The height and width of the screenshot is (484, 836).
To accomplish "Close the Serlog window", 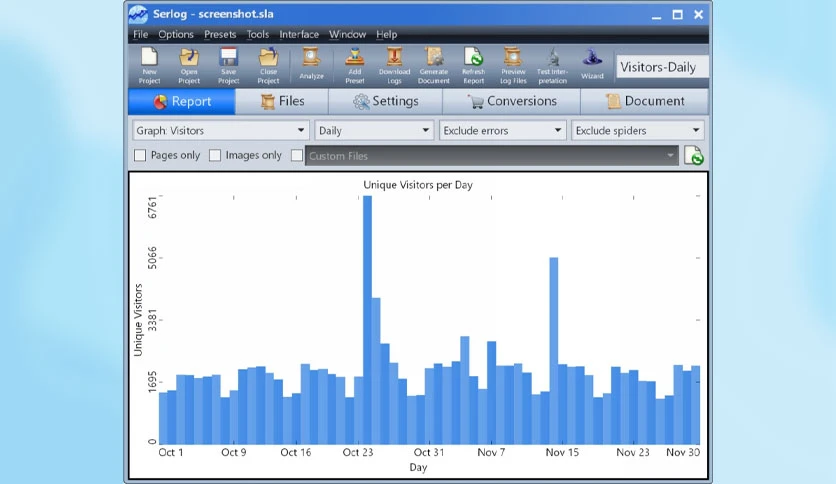I will point(698,15).
